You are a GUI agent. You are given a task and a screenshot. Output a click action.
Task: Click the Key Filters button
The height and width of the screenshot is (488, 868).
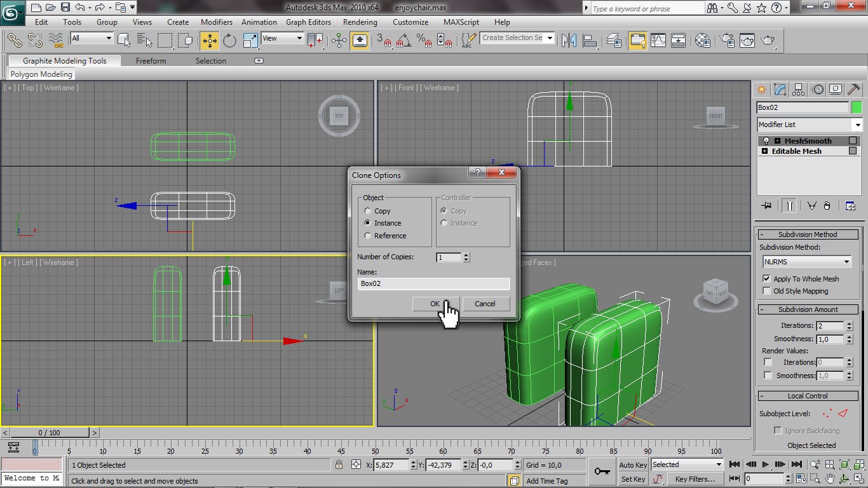tap(695, 478)
